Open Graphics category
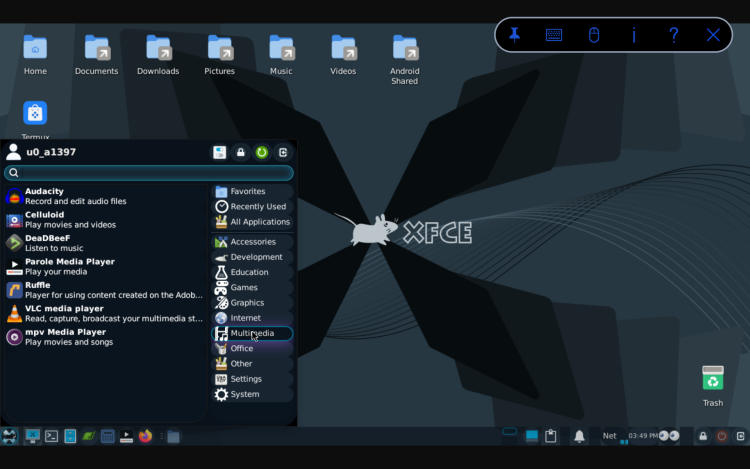Image resolution: width=750 pixels, height=469 pixels. click(252, 303)
